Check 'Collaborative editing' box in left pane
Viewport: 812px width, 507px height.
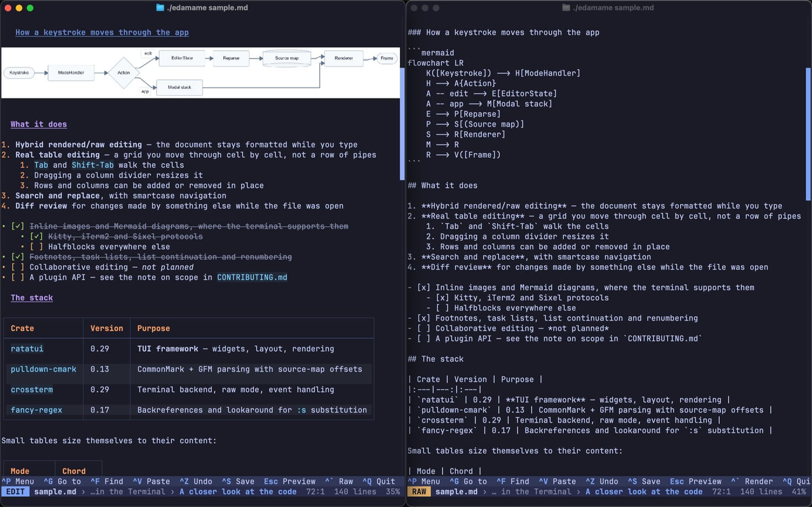point(18,267)
